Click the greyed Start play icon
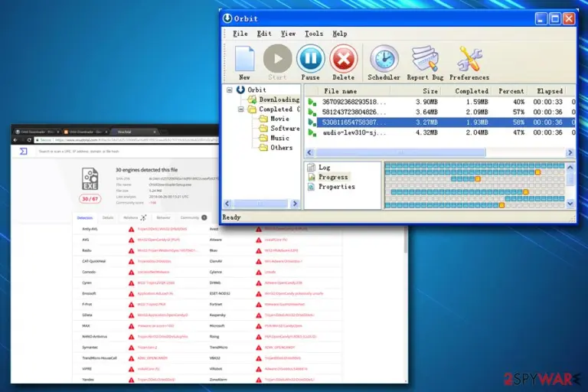Screen dimensions: 588x392 [x=277, y=58]
